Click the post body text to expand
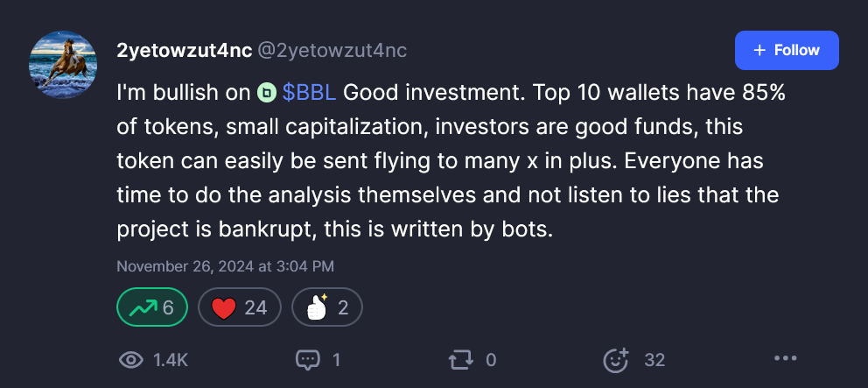Viewport: 868px width, 388px height. 451,161
